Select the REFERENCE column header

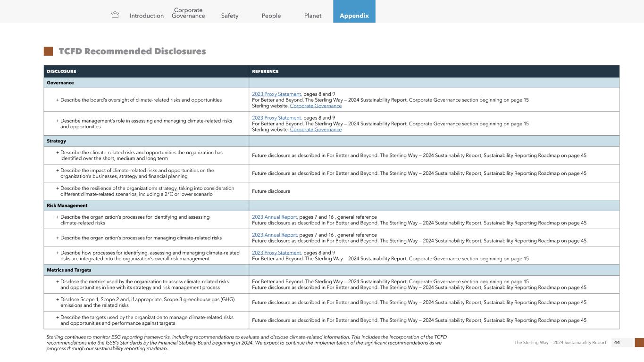pos(265,72)
